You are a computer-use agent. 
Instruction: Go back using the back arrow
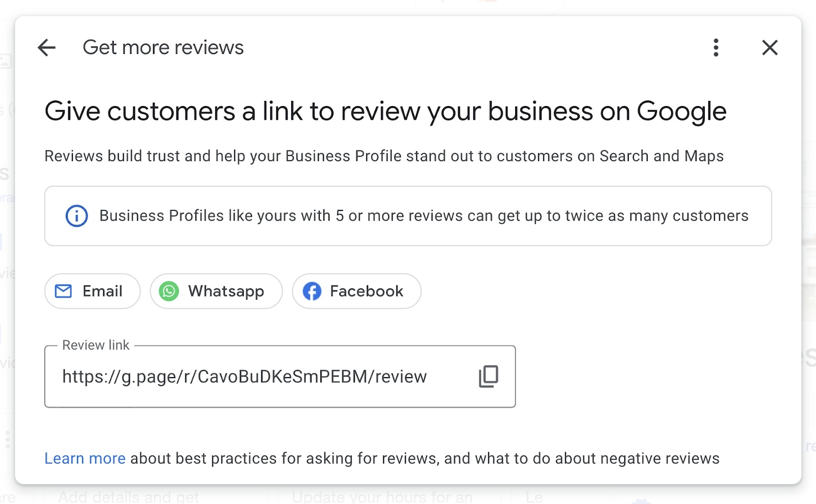46,48
